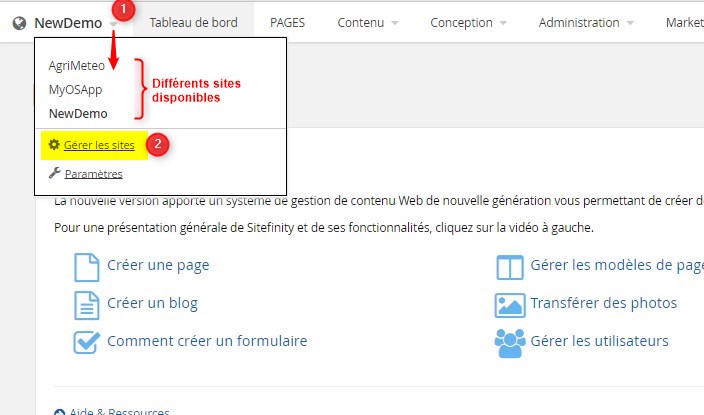Screen dimensions: 704x415
Task: Go to the PAGES menu item
Action: click(x=287, y=22)
